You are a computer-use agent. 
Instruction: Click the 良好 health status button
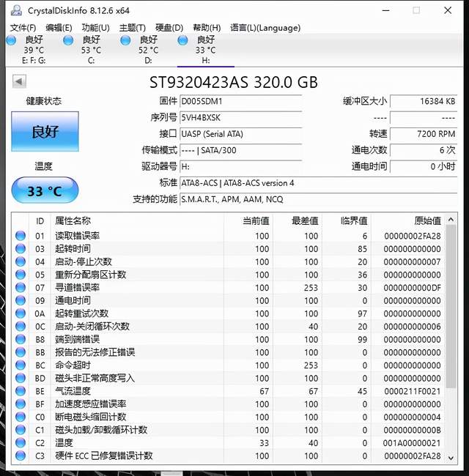coord(45,132)
